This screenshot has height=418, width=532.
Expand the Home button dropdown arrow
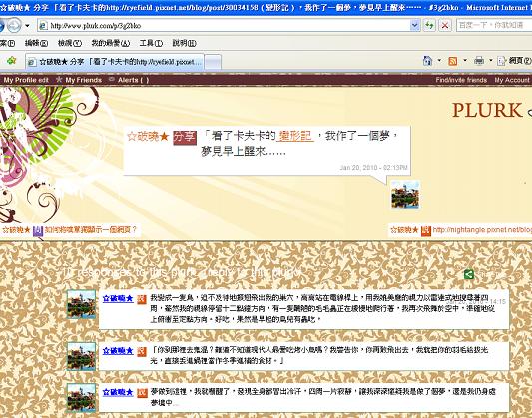439,61
